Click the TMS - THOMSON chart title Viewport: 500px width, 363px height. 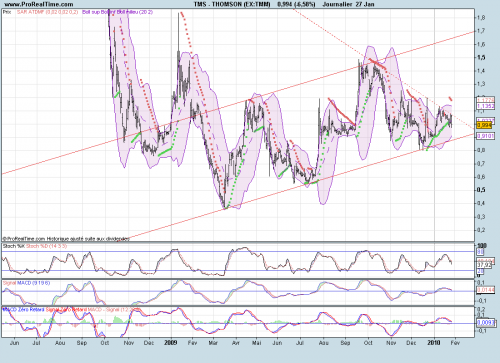pos(232,4)
